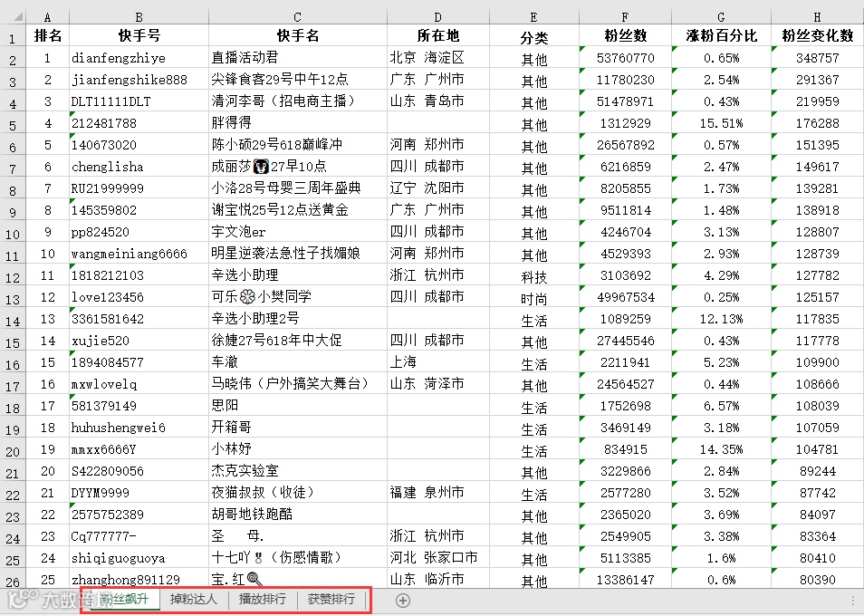864x616 pixels.
Task: Click the 上海 location cell
Action: pyautogui.click(x=437, y=361)
